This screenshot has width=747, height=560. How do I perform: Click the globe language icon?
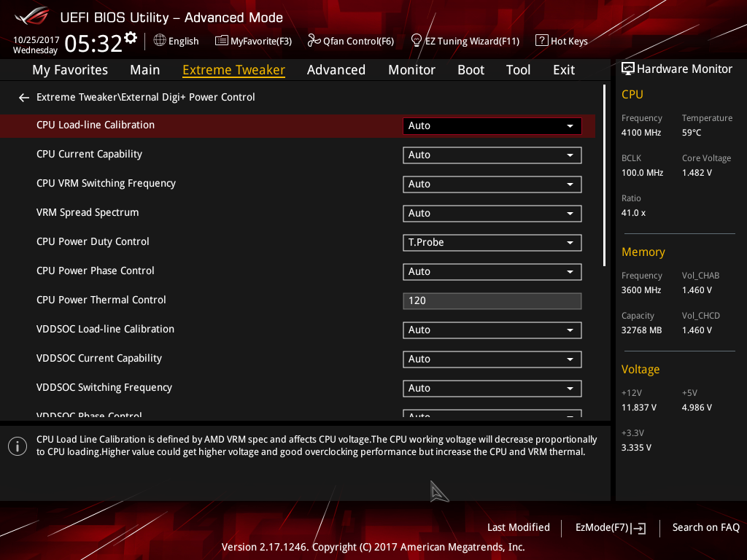click(160, 41)
